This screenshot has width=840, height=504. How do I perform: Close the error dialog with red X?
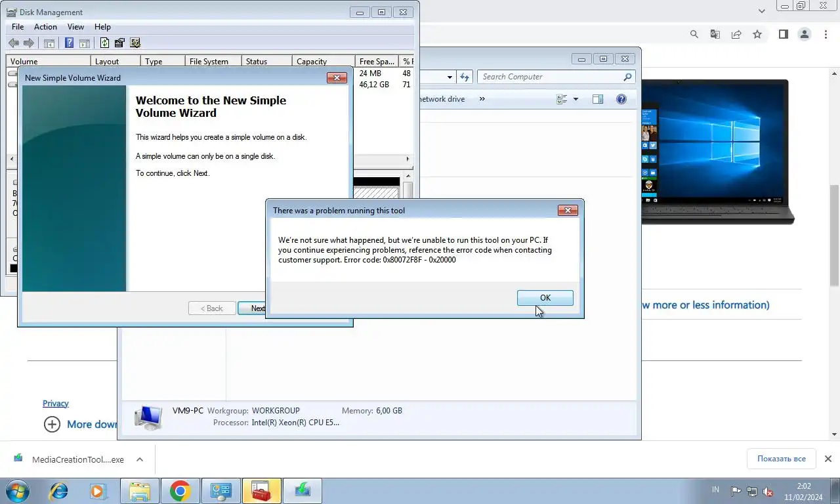(x=568, y=211)
